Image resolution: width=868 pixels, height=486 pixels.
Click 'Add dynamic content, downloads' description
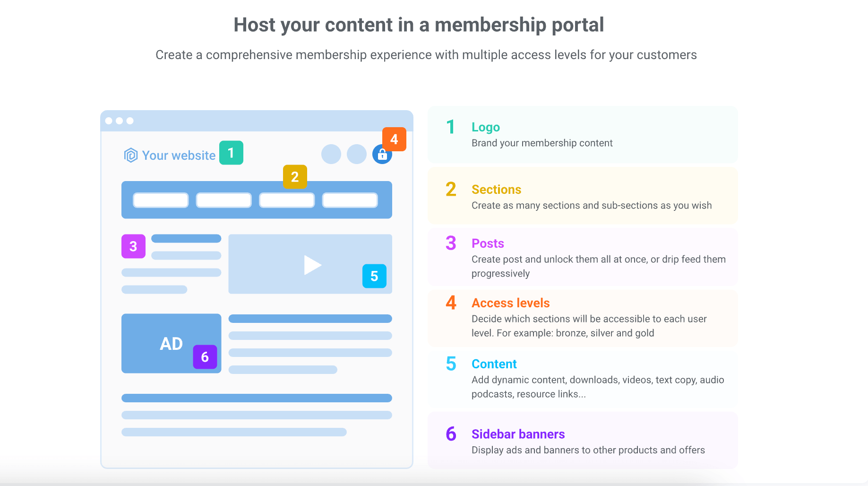pyautogui.click(x=598, y=387)
